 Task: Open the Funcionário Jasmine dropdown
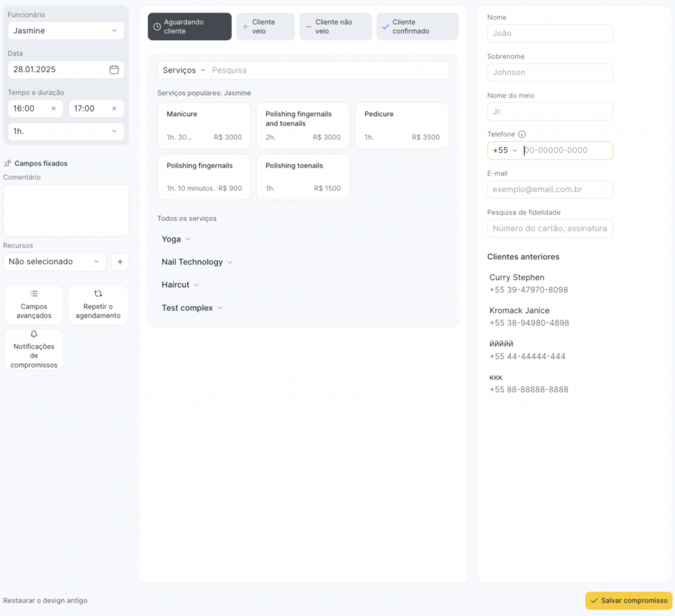66,30
